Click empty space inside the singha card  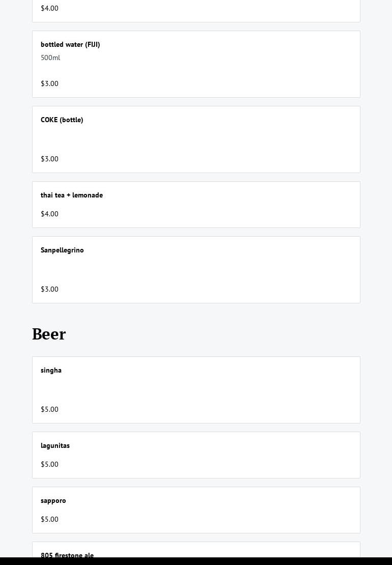[216, 390]
